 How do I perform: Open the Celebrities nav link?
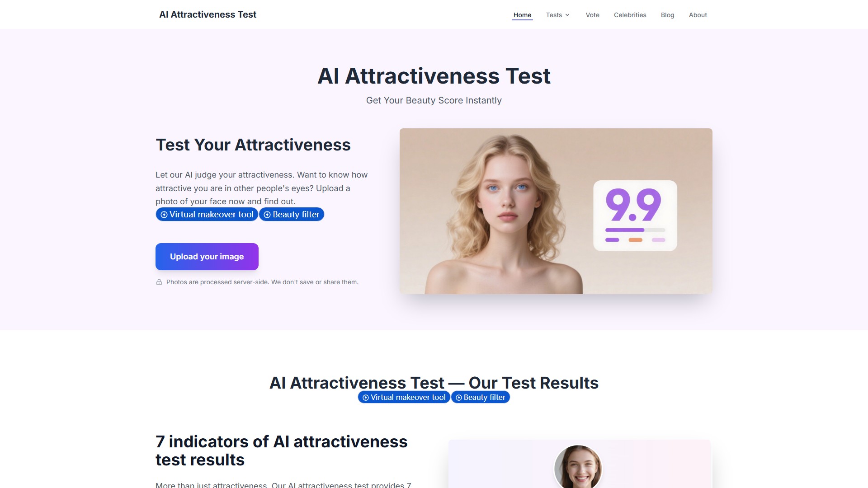[630, 15]
